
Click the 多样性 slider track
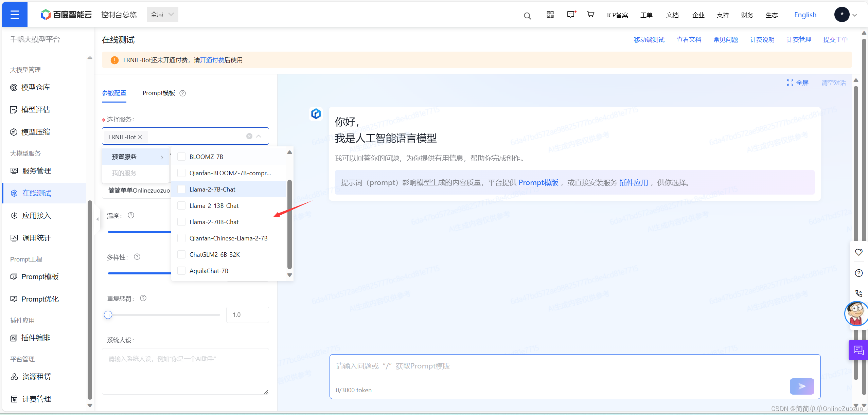[x=140, y=273]
